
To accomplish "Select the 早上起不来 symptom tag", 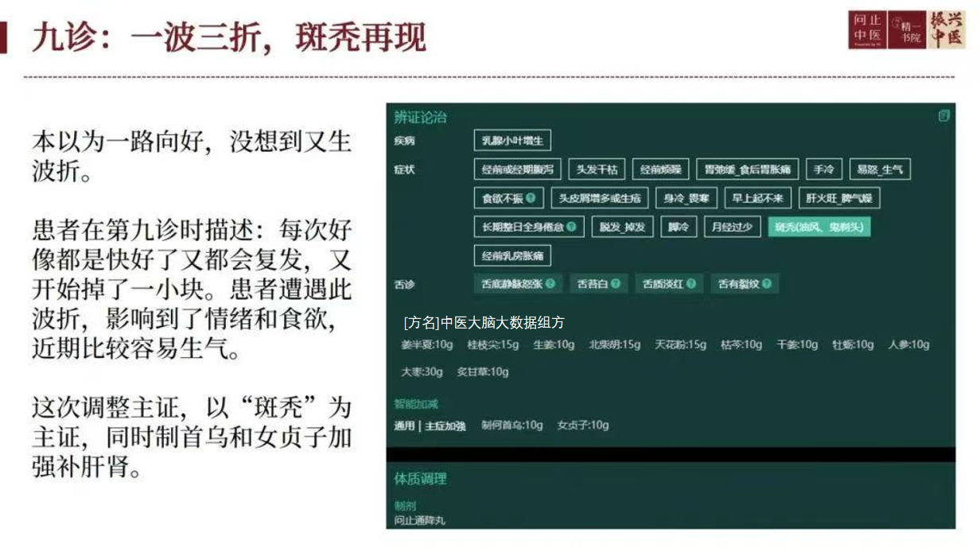I will point(758,197).
